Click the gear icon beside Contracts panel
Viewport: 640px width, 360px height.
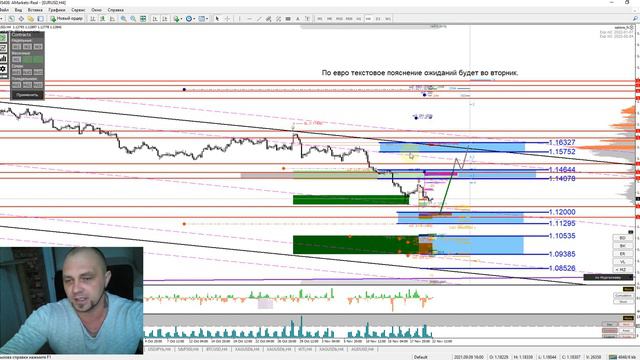[3, 69]
